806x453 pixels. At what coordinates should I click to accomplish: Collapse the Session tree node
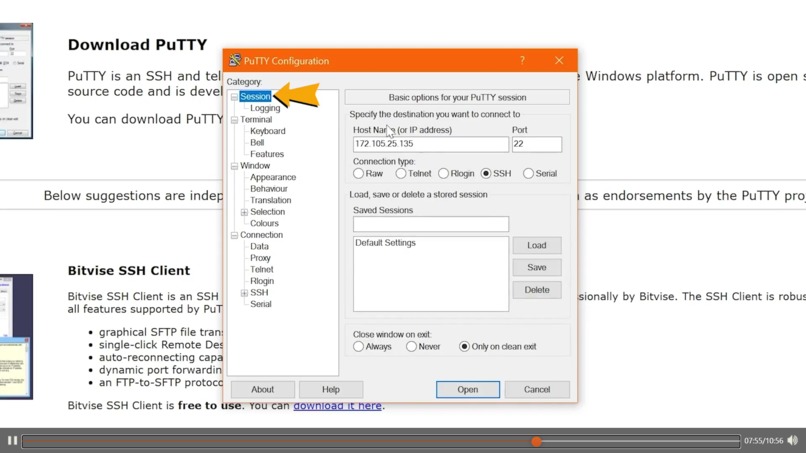(234, 97)
